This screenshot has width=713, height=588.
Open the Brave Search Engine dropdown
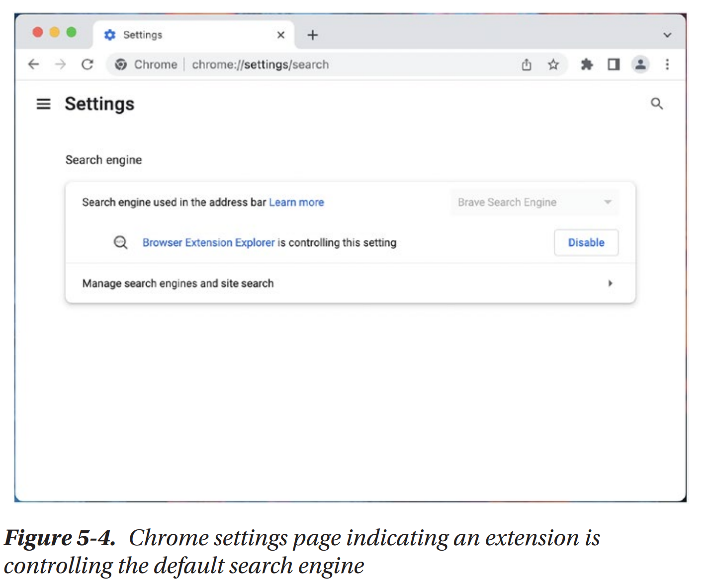pyautogui.click(x=535, y=202)
